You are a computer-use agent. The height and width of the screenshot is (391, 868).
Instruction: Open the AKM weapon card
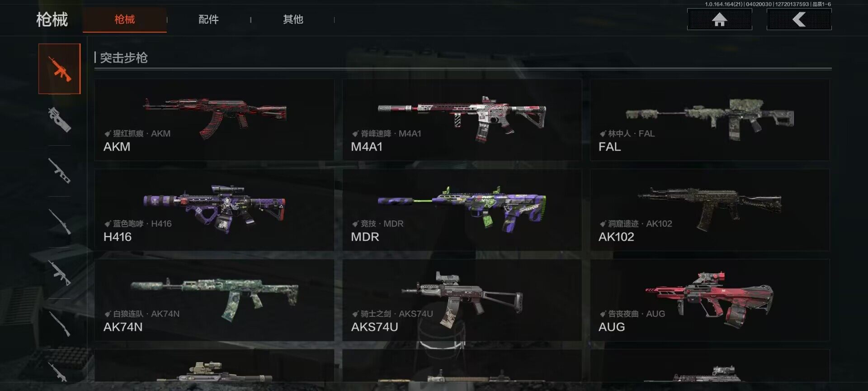coord(214,120)
